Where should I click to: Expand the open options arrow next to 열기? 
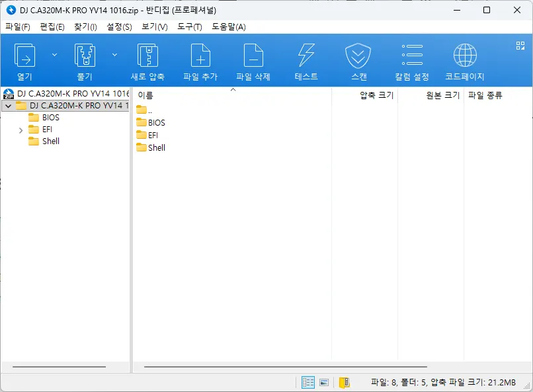click(55, 54)
